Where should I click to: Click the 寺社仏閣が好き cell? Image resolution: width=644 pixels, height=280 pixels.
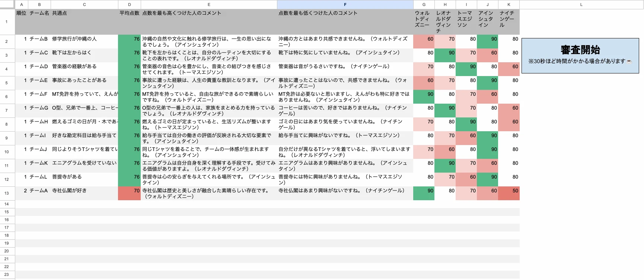[85, 193]
